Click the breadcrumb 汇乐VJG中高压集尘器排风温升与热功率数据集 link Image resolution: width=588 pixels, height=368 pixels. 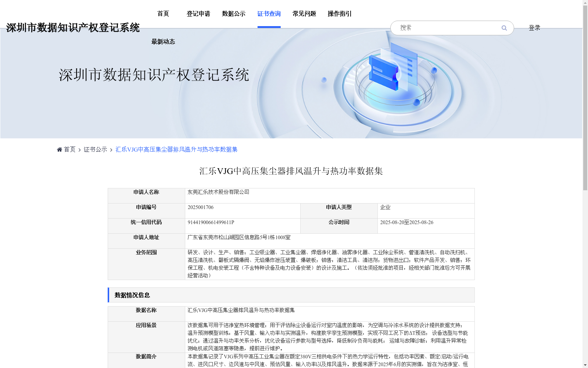point(176,149)
